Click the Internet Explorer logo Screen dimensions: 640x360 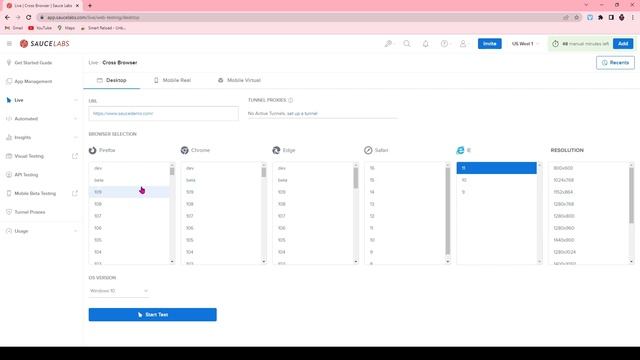point(460,150)
